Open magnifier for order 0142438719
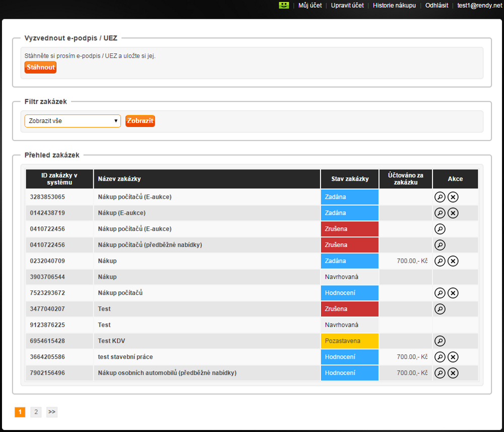This screenshot has width=504, height=432. pyautogui.click(x=439, y=213)
